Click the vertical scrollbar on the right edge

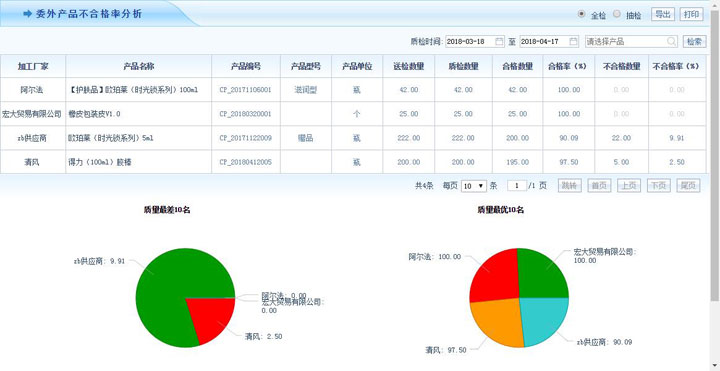click(715, 156)
